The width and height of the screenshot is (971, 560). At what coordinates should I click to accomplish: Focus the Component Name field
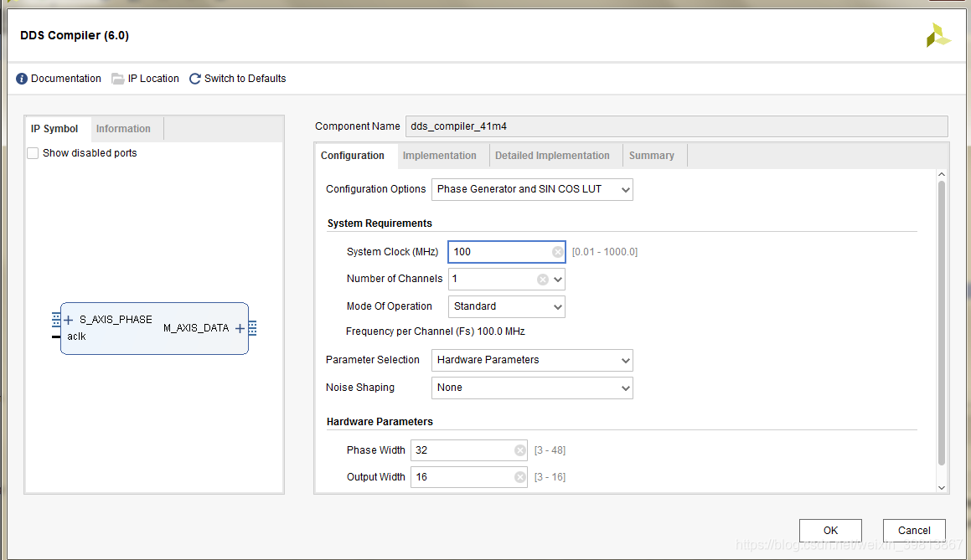coord(676,126)
